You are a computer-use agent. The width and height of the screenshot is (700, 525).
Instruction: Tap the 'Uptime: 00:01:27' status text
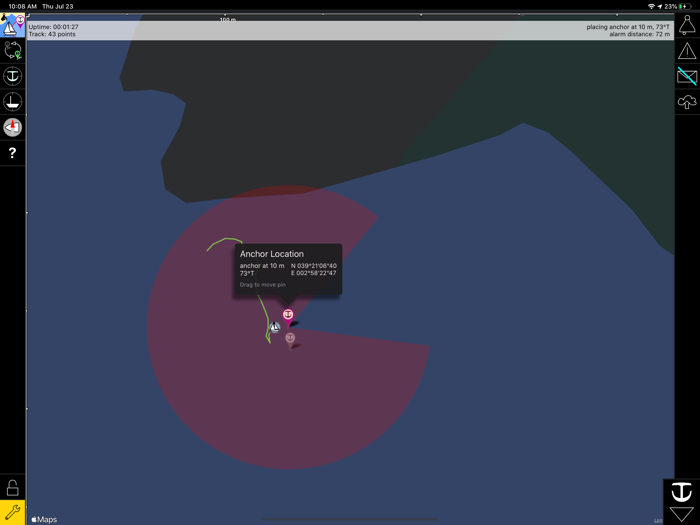[x=54, y=27]
